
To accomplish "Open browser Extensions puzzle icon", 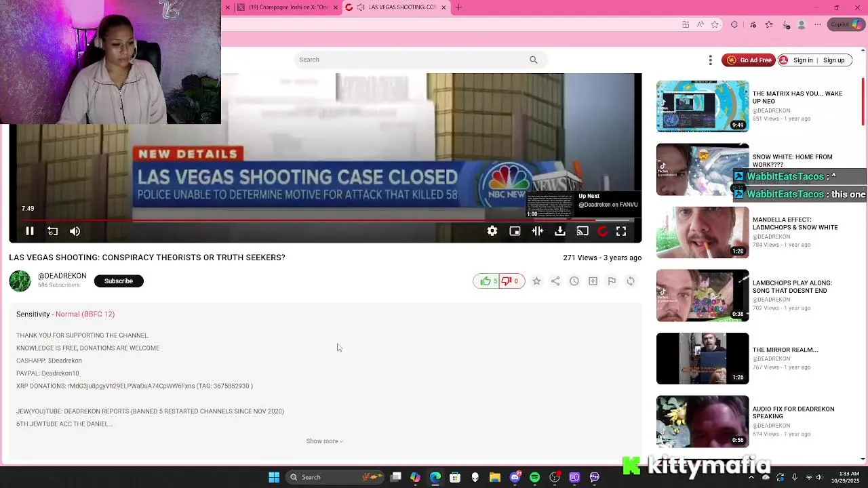I will 734,25.
